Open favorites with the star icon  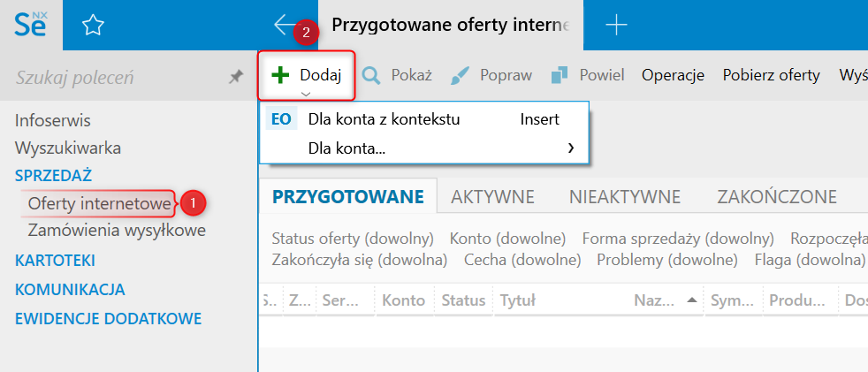click(x=93, y=26)
